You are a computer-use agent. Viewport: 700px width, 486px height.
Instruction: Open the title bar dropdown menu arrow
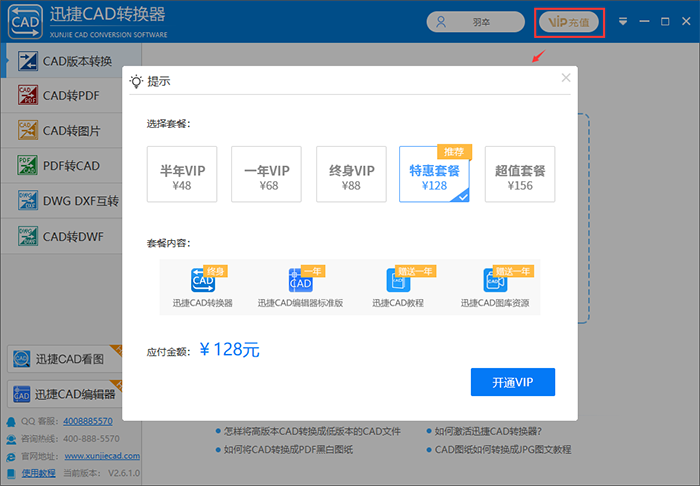[623, 21]
